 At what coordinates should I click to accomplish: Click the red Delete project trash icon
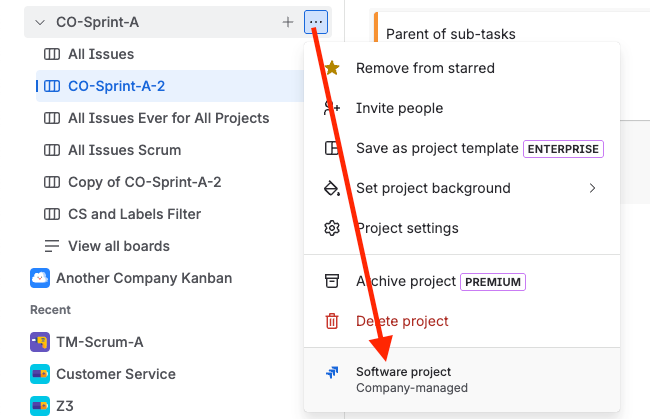point(332,321)
